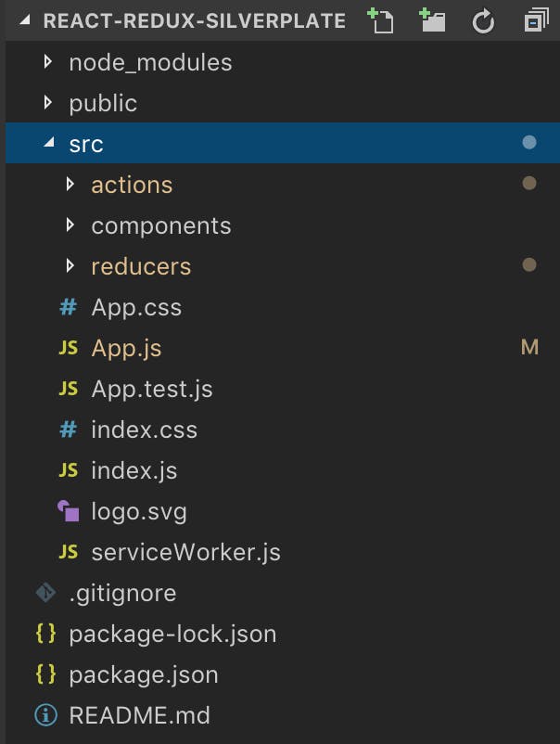This screenshot has height=744, width=560.
Task: Click the M modified badge next to App.js
Action: pos(529,347)
